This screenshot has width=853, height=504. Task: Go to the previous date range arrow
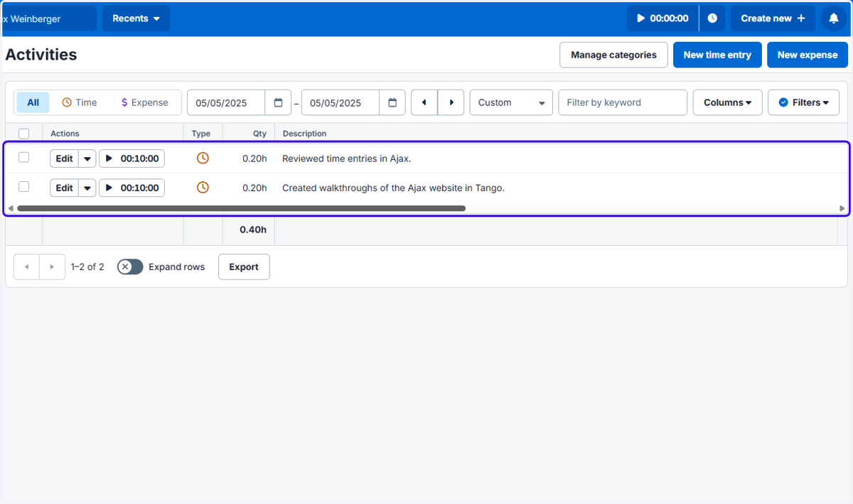424,102
